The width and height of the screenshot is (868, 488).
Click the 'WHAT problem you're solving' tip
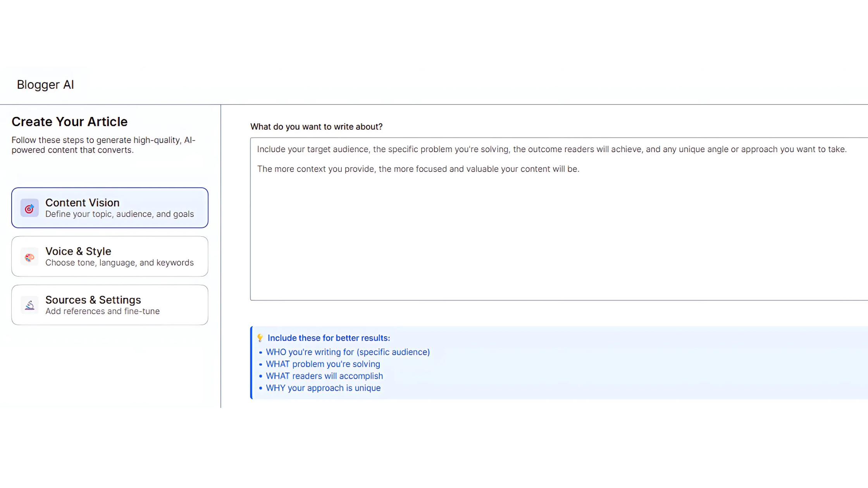(323, 364)
